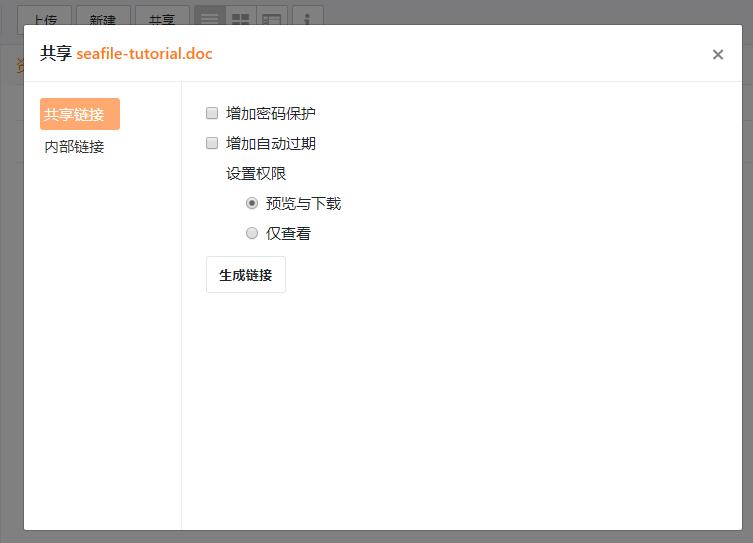Click the 预览与下载 label text

click(303, 203)
